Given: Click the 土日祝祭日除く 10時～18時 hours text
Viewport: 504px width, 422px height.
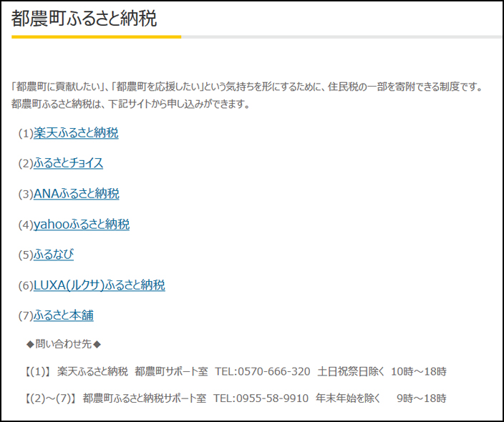Looking at the screenshot, I should [x=382, y=372].
